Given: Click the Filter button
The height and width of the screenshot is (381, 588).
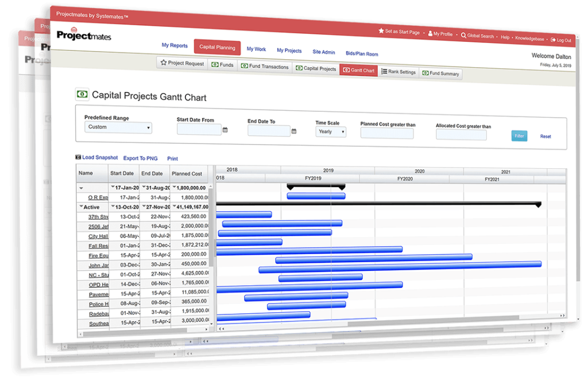Looking at the screenshot, I should [x=519, y=136].
